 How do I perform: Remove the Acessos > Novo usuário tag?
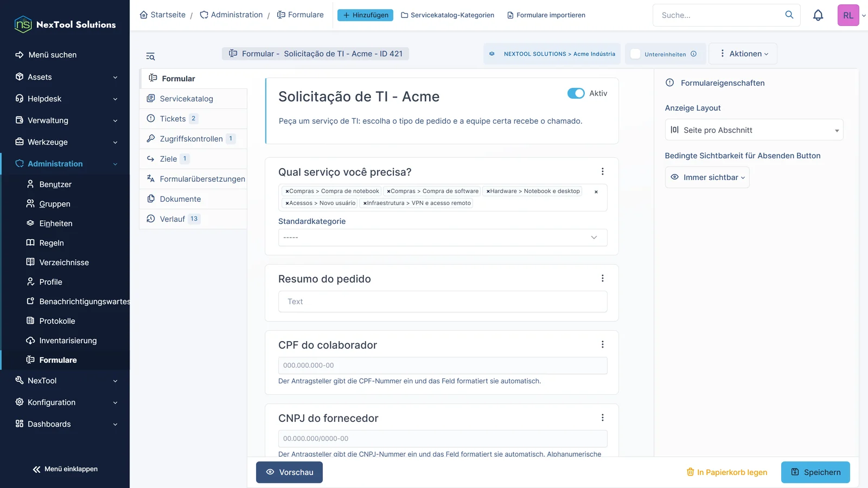[287, 203]
